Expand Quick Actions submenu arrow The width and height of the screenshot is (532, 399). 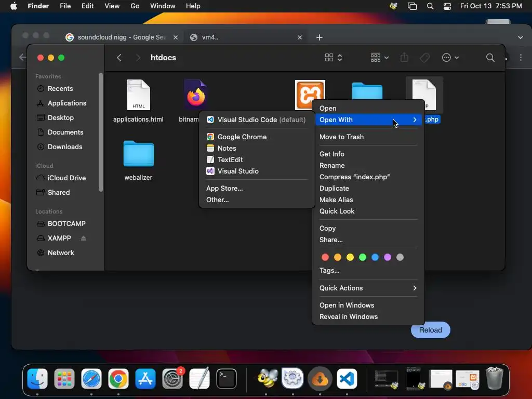coord(415,288)
